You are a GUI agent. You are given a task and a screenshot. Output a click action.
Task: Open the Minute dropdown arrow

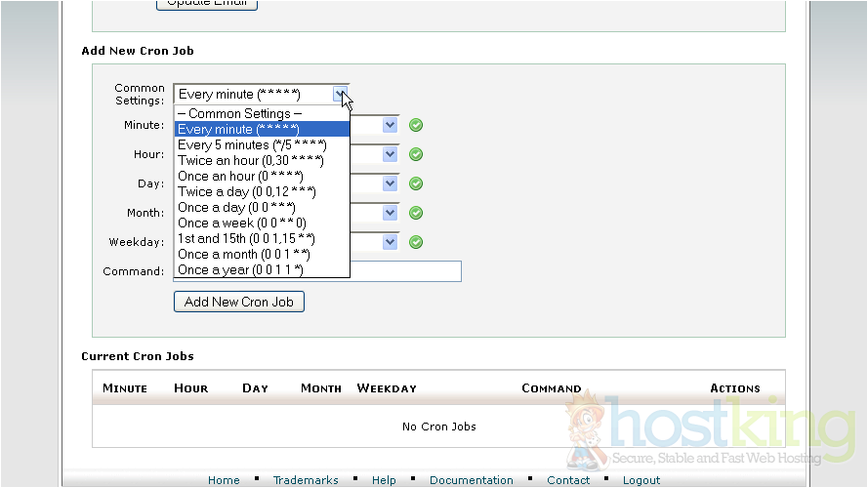pos(390,125)
